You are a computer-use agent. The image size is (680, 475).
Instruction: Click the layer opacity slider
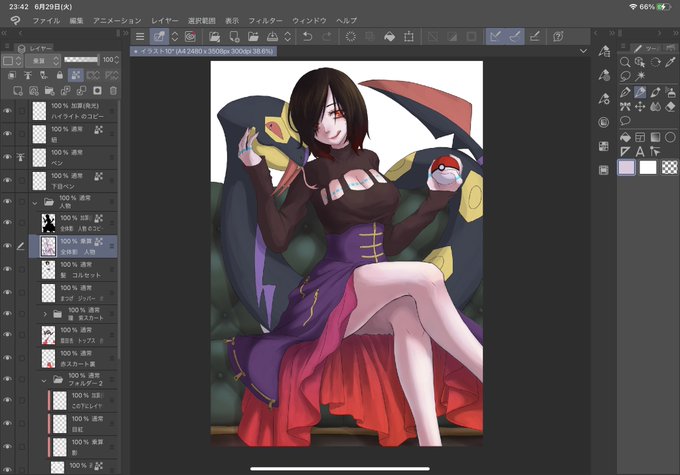coord(81,60)
